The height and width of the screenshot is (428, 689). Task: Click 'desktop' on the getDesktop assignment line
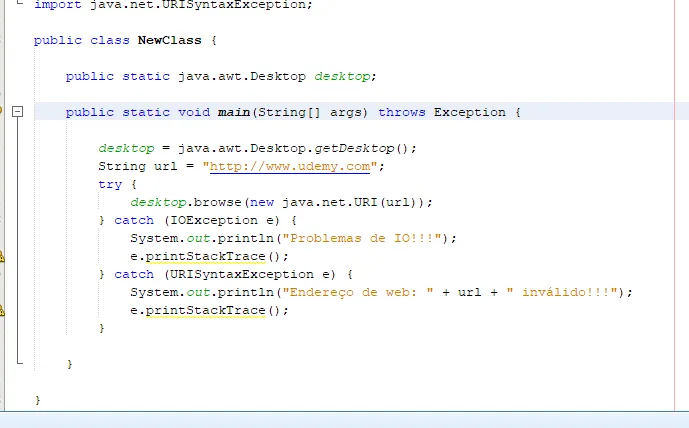pyautogui.click(x=127, y=149)
